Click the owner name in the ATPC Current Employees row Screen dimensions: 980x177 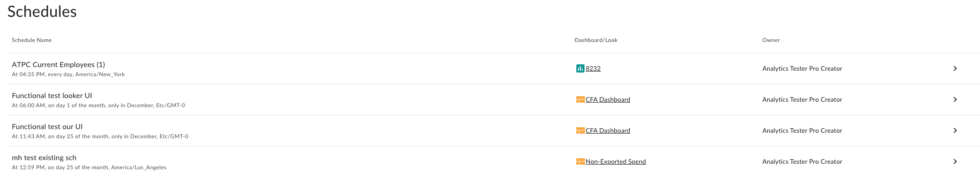[802, 68]
